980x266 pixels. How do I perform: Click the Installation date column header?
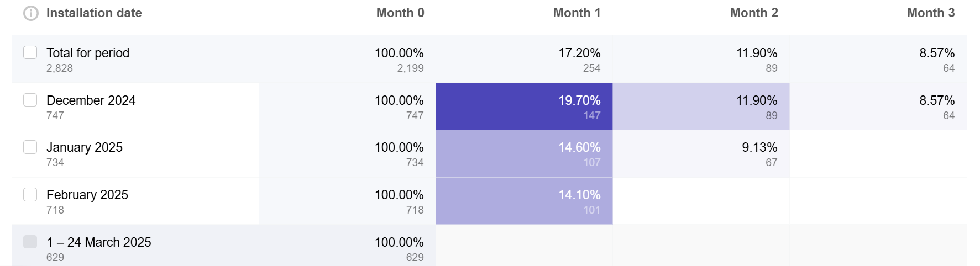94,13
